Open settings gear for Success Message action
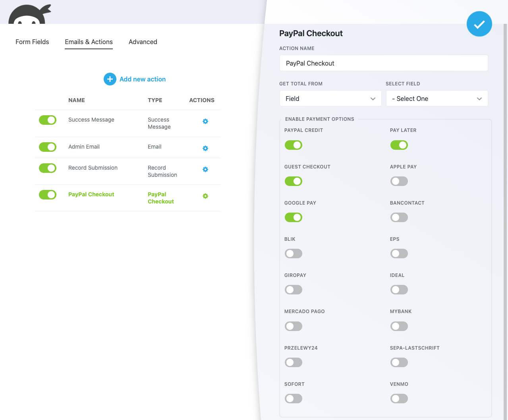 pyautogui.click(x=205, y=121)
